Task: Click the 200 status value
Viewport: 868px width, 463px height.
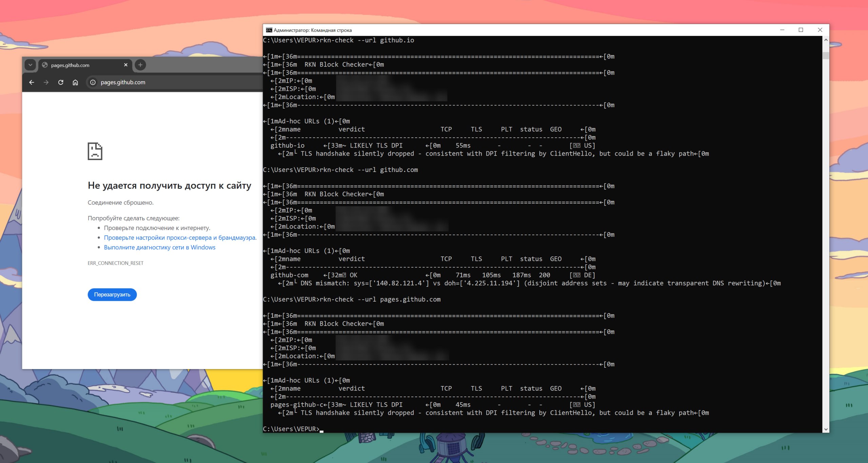Action: [x=545, y=275]
